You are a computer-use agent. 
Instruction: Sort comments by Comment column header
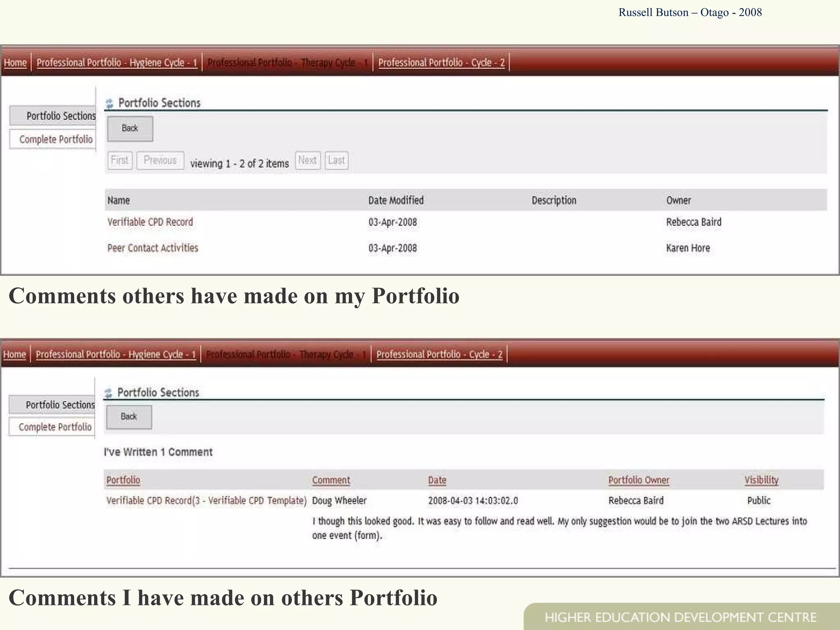331,480
